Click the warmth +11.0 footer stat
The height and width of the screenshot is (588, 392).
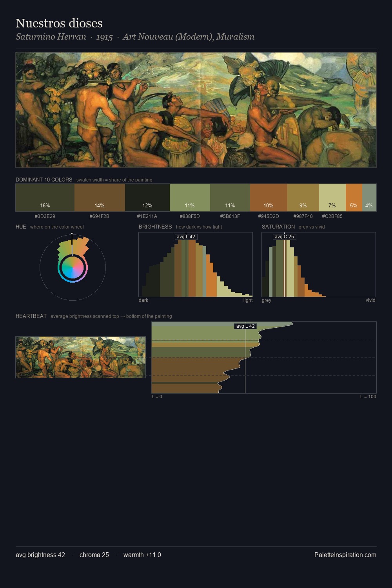142,555
